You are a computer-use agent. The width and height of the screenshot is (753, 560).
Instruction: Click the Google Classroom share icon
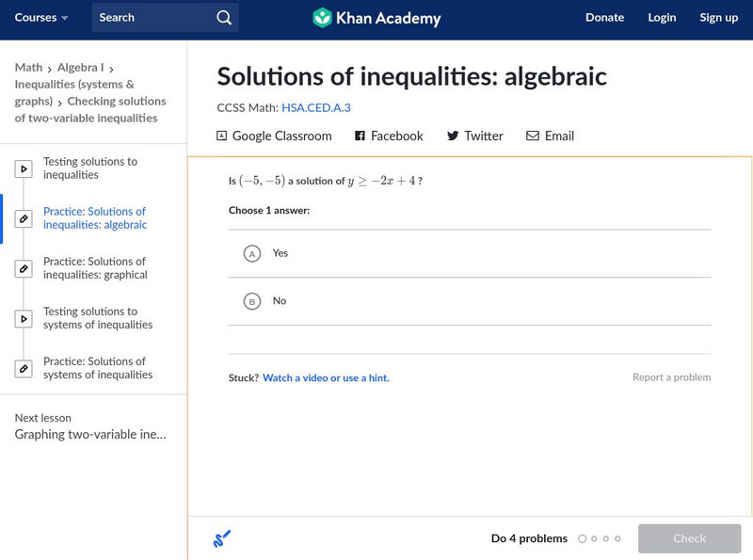[222, 136]
